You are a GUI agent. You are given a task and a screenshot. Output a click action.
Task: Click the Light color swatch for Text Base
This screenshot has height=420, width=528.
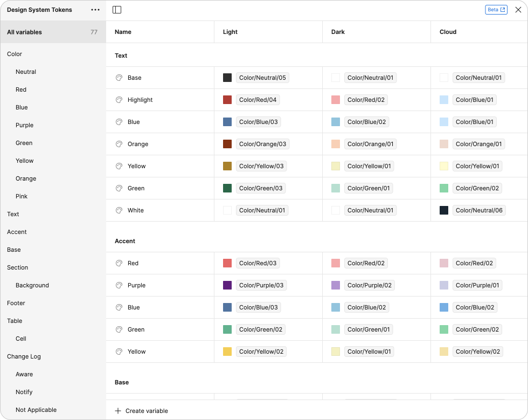227,78
